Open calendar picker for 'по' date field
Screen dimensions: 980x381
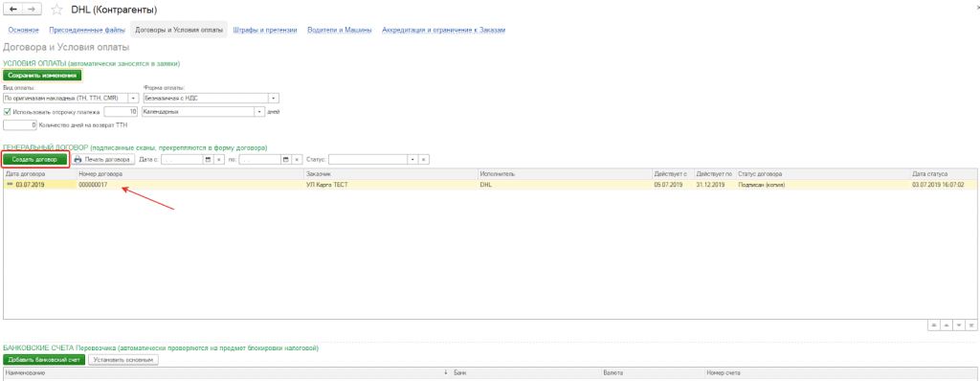[x=285, y=160]
